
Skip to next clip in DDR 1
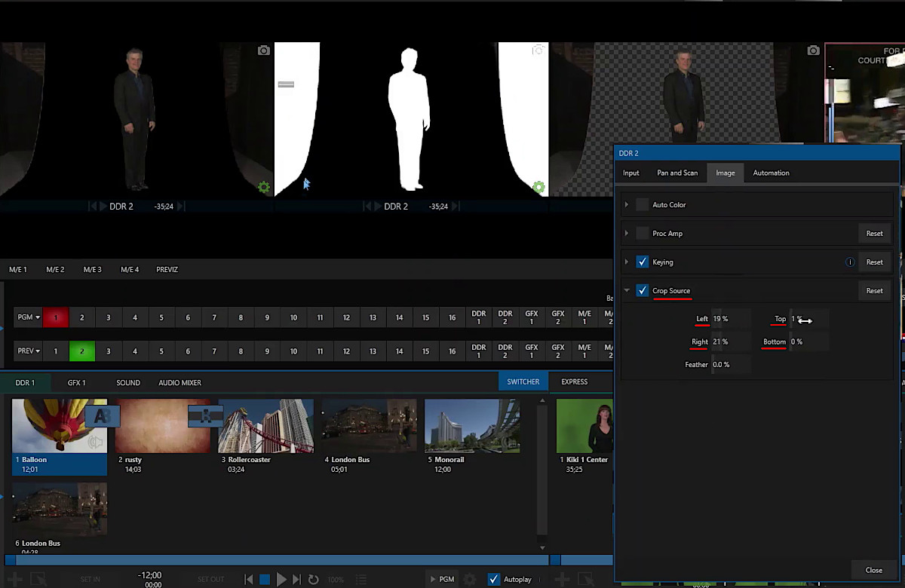[296, 579]
